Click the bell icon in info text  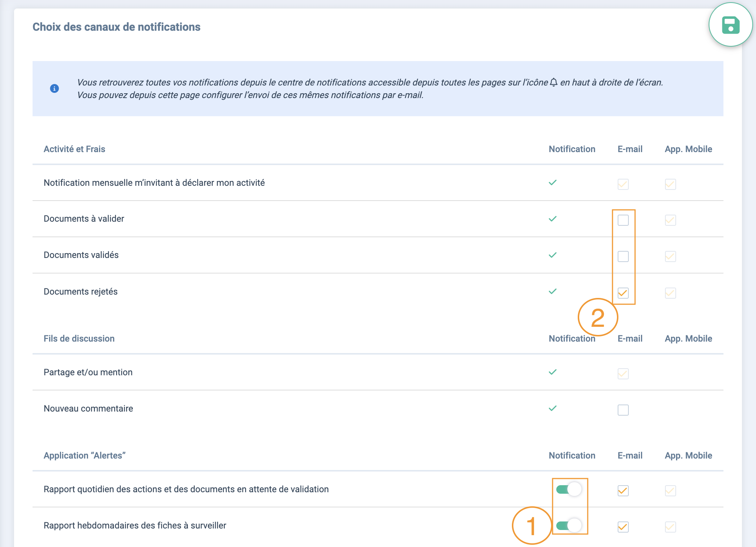tap(554, 82)
